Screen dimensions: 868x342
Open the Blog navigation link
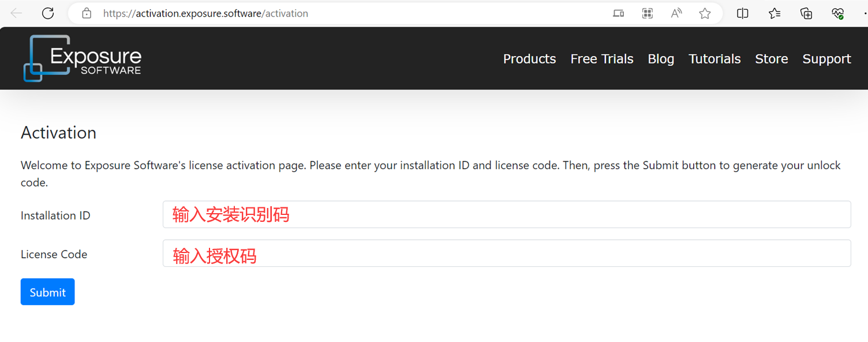661,59
